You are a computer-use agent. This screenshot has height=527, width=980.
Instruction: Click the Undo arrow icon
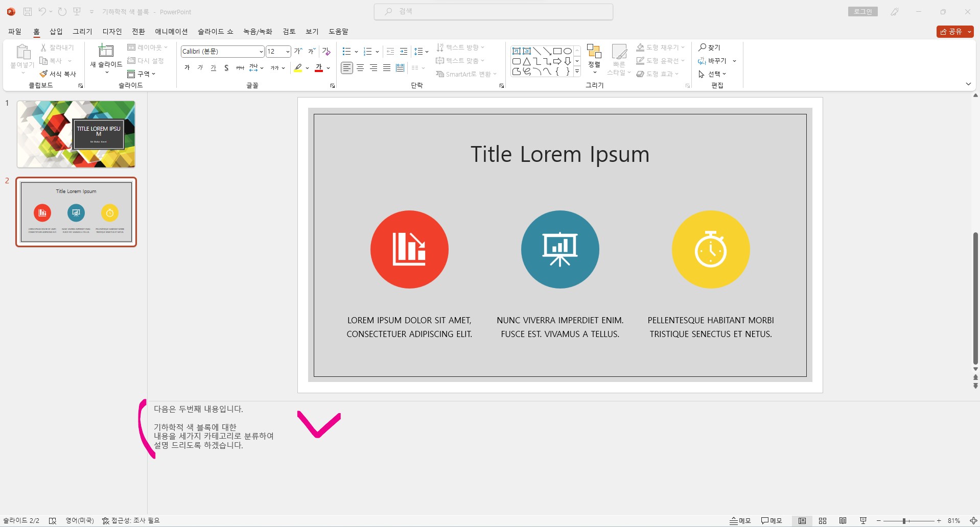pos(42,11)
